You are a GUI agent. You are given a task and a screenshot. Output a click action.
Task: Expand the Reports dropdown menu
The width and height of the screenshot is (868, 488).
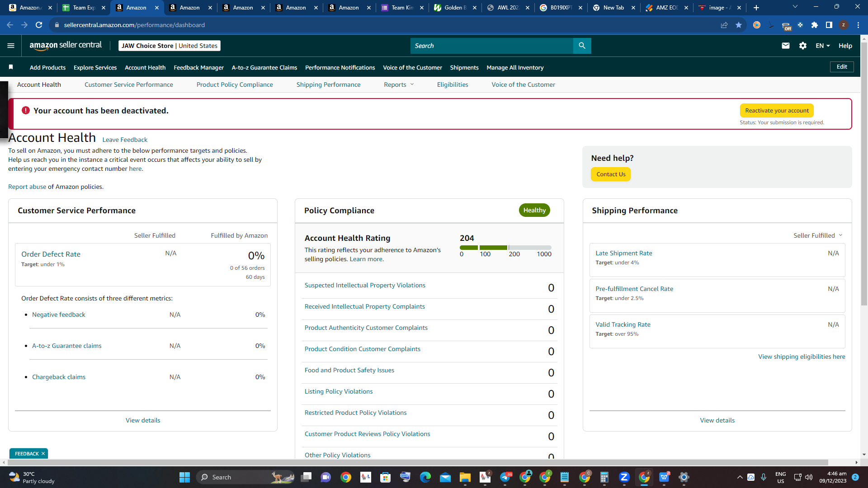pyautogui.click(x=399, y=84)
